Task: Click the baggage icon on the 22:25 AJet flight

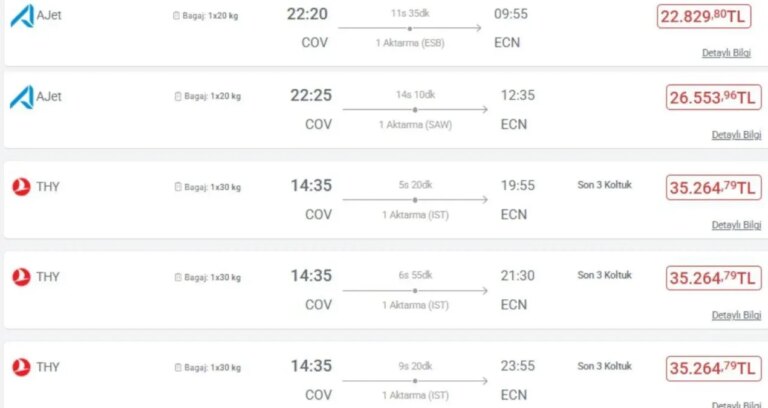Action: (x=178, y=96)
